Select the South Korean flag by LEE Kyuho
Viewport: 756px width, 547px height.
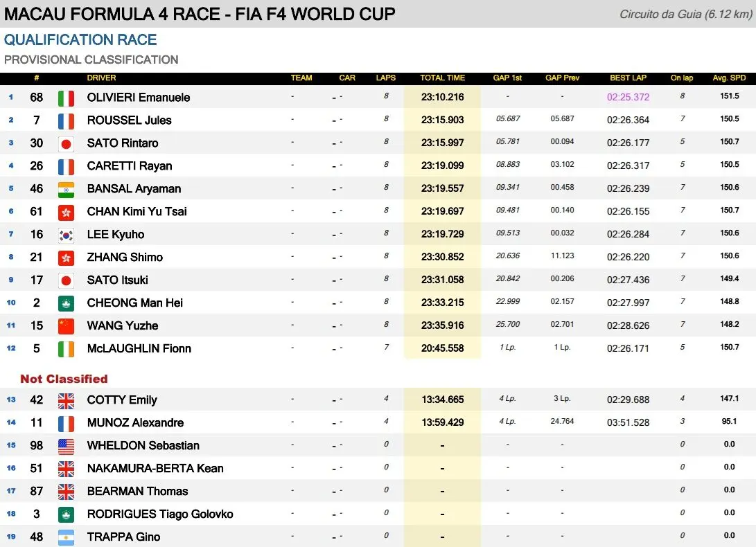66,235
